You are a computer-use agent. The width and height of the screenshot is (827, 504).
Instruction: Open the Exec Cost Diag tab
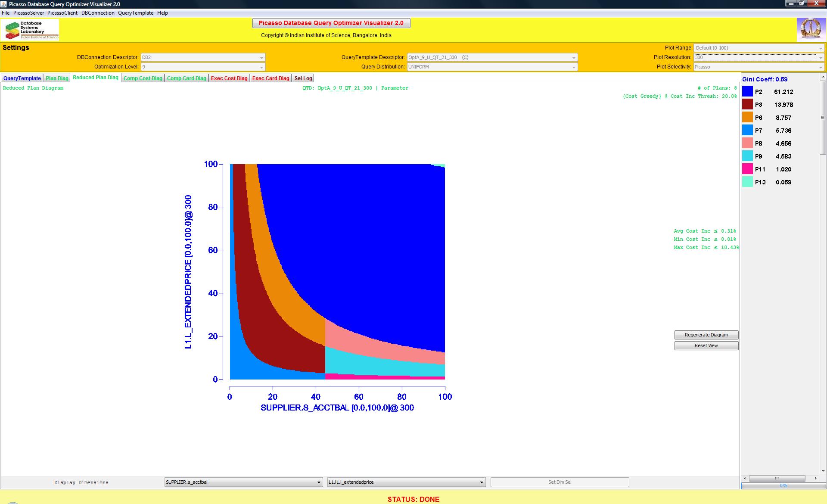click(x=229, y=78)
